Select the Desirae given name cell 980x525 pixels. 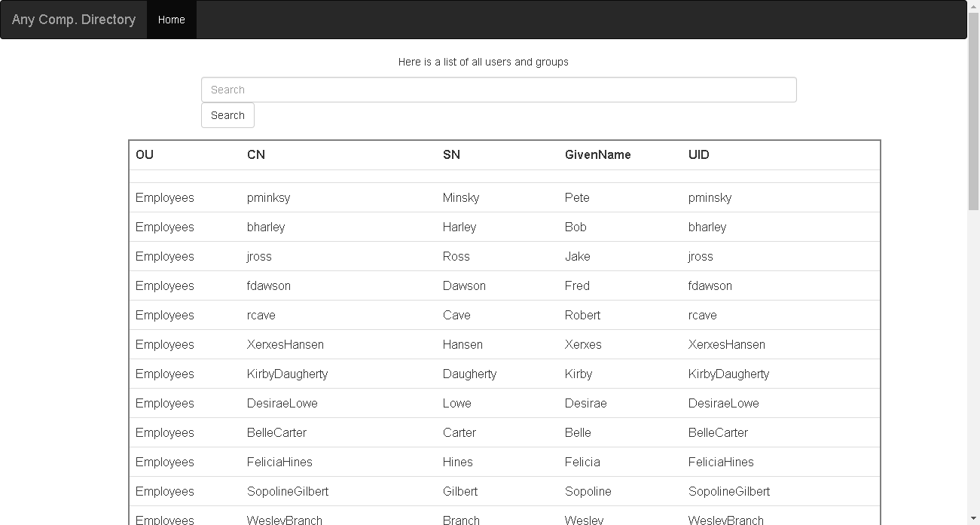point(586,403)
